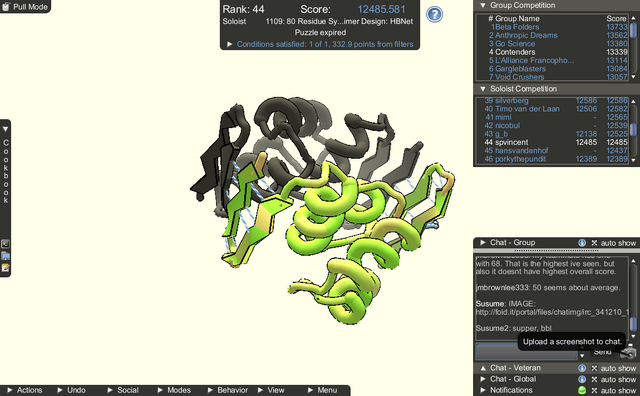This screenshot has height=396, width=640.
Task: Expand the Chat - Global panel
Action: [x=483, y=379]
